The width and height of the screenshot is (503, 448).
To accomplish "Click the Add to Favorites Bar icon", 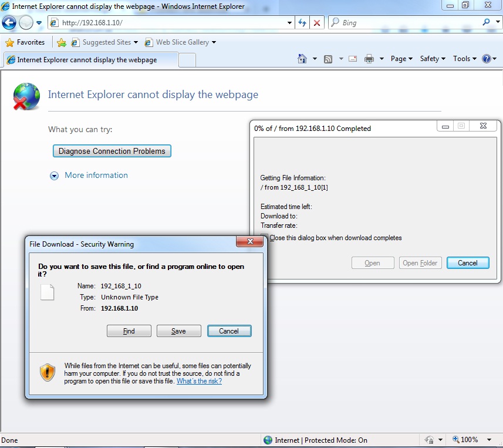I will (61, 42).
